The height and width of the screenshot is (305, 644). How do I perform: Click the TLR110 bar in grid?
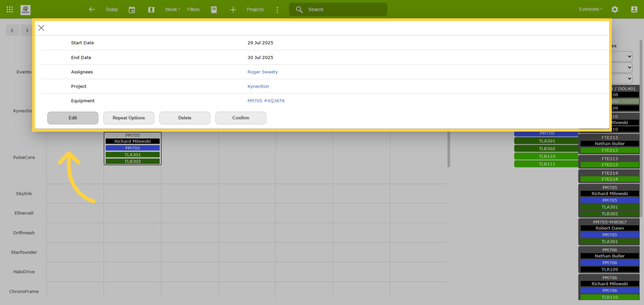tap(547, 157)
